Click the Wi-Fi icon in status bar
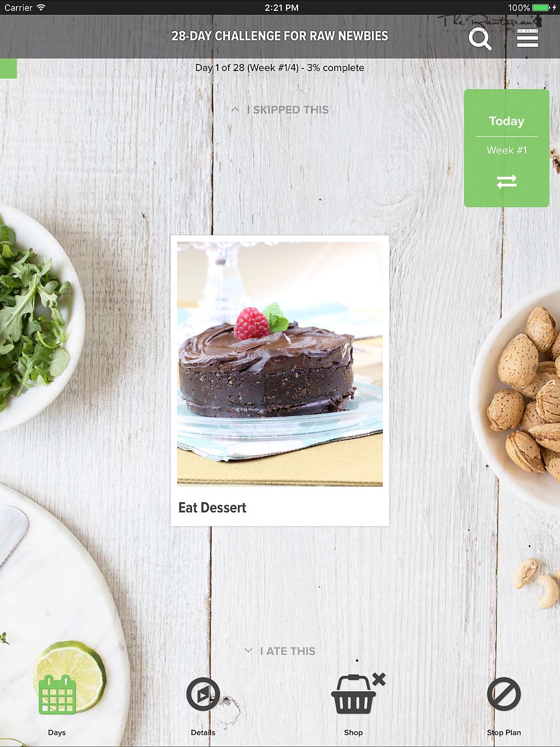This screenshot has width=560, height=747. 41,8
